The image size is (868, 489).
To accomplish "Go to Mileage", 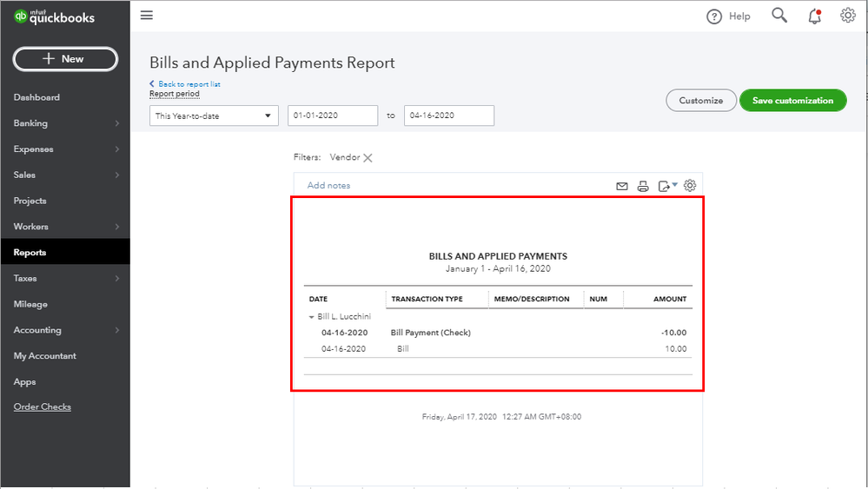I will click(30, 304).
